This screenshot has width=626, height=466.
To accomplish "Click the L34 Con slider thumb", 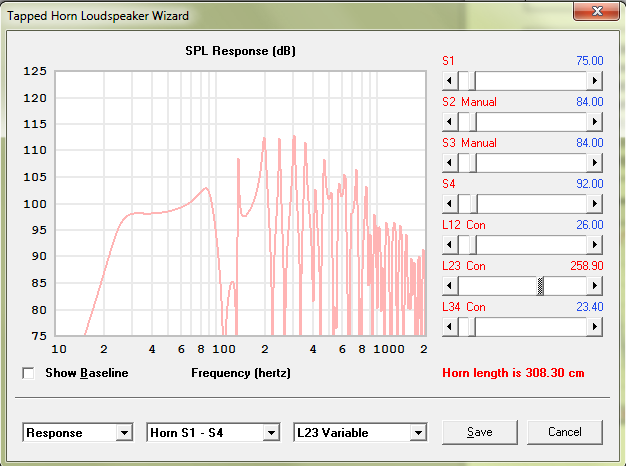I will [472, 327].
